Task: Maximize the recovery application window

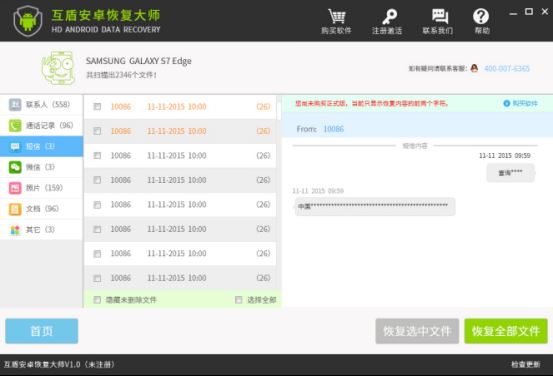Action: [529, 12]
